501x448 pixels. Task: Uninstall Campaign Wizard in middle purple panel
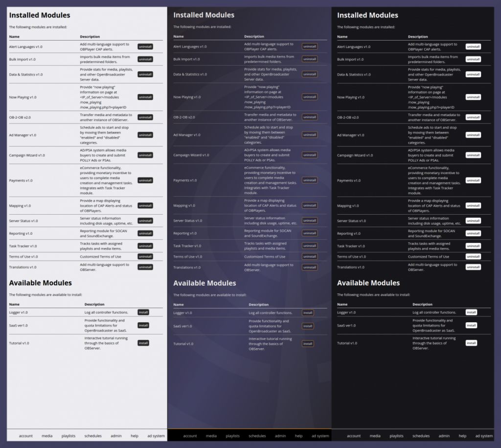pyautogui.click(x=309, y=155)
